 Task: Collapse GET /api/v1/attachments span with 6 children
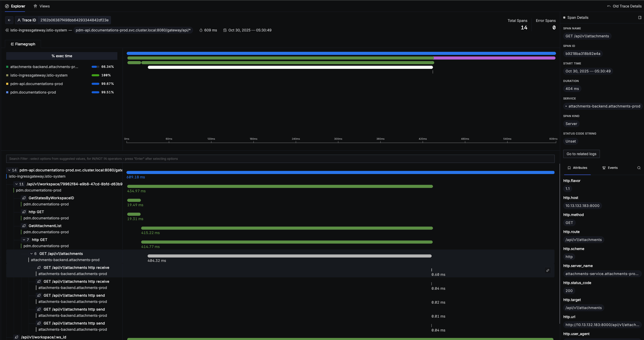31,254
